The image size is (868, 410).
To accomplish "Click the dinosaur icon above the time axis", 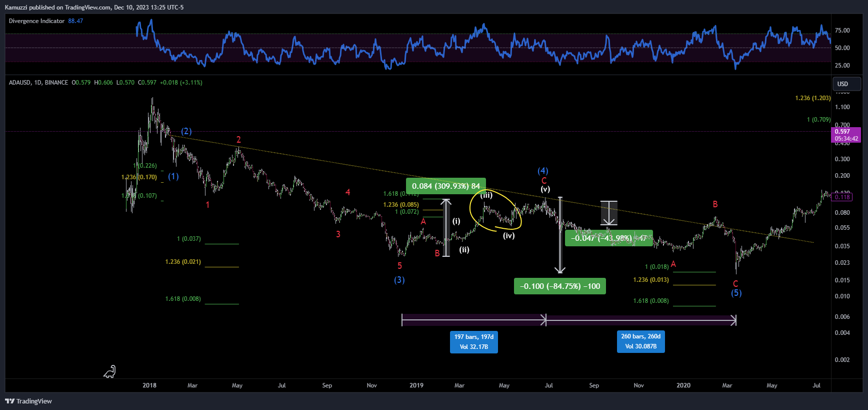I will click(110, 371).
